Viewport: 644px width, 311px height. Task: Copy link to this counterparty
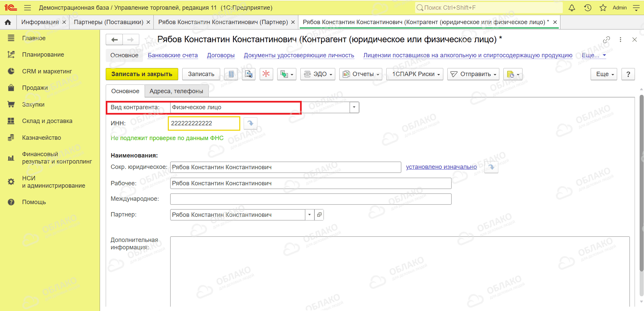tap(606, 40)
